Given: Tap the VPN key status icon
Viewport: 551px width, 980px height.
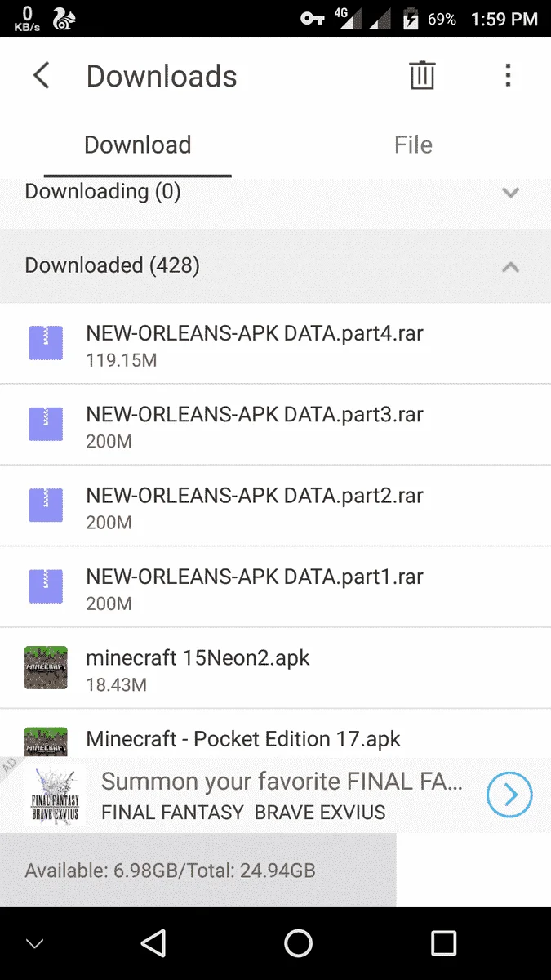Looking at the screenshot, I should pos(313,19).
